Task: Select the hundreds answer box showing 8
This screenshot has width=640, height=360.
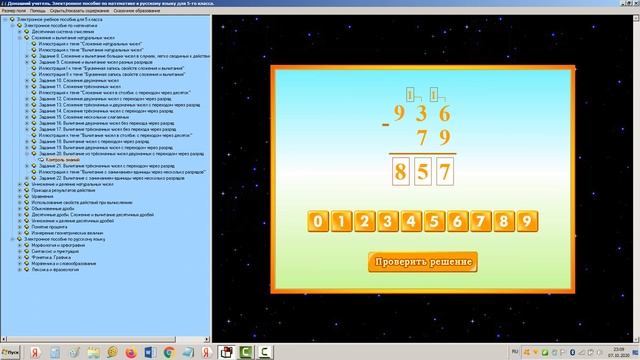Action: coord(401,171)
